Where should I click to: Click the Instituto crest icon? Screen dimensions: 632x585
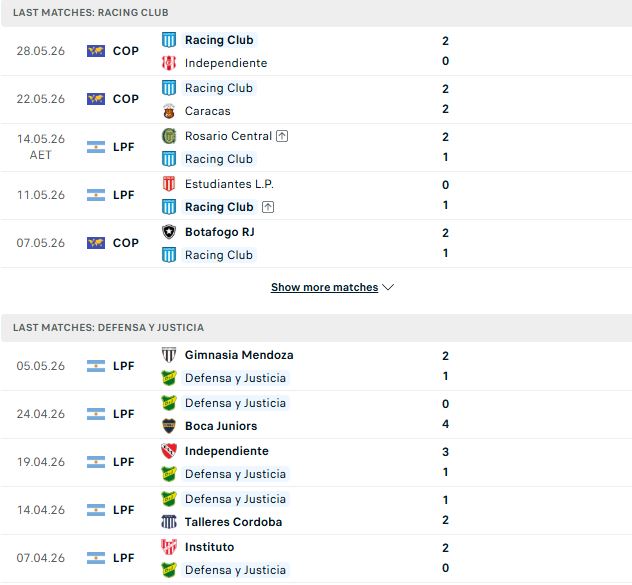[x=168, y=547]
